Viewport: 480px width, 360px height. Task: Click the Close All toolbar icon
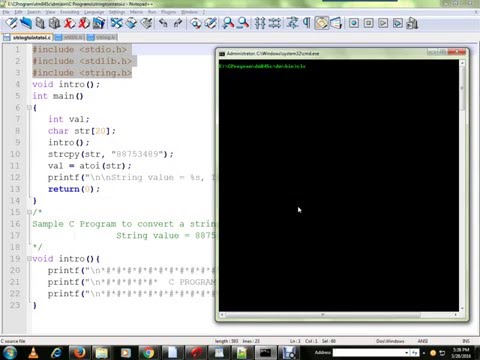click(84, 23)
